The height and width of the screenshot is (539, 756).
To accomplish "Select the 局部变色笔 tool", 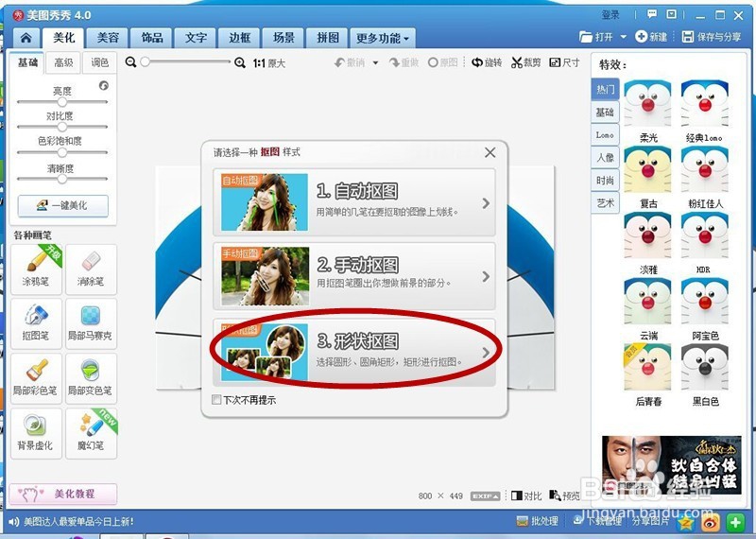I will click(91, 378).
